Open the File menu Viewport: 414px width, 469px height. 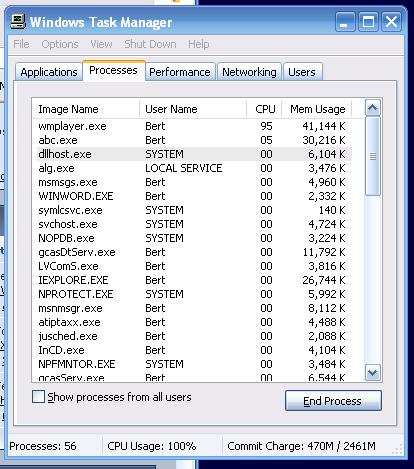click(x=21, y=44)
